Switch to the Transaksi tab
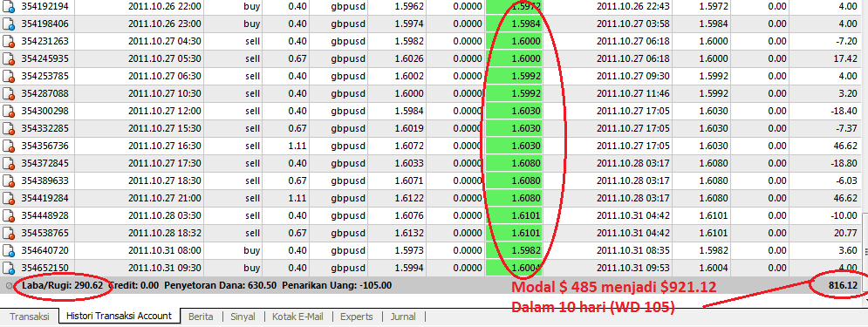Viewport: 868px width, 327px height. (x=30, y=317)
